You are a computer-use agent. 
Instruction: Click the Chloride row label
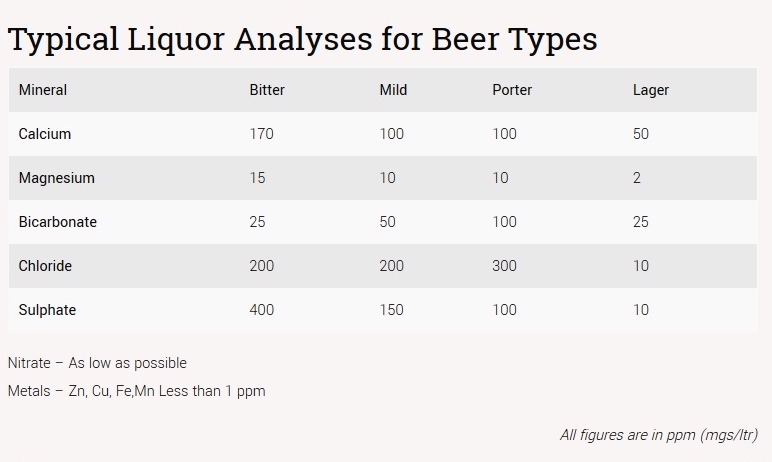(45, 265)
